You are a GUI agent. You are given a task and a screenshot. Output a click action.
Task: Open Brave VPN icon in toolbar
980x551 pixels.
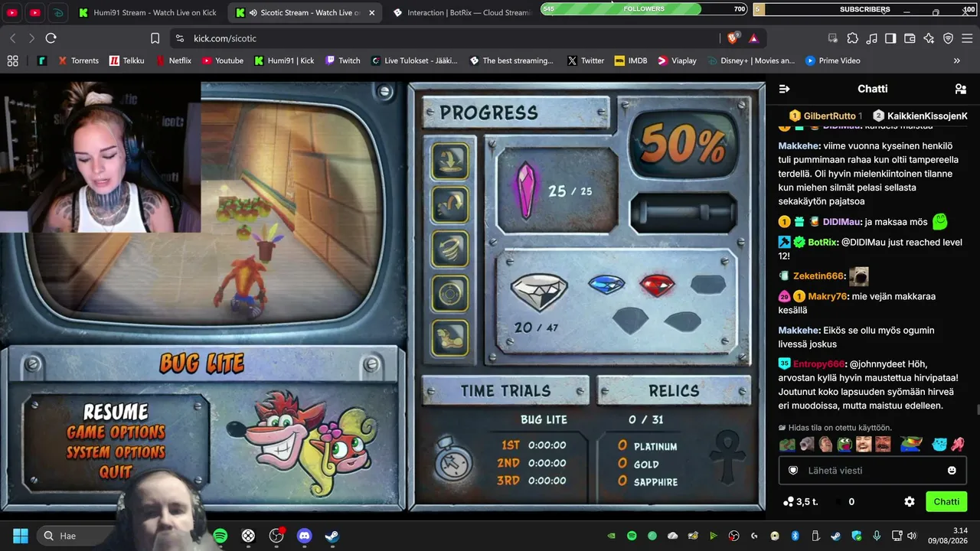(948, 38)
